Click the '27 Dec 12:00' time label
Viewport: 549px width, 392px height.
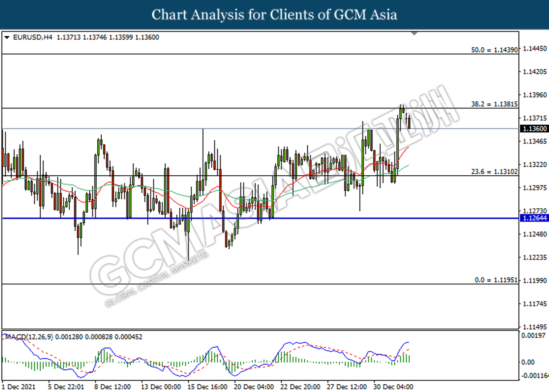pyautogui.click(x=346, y=387)
